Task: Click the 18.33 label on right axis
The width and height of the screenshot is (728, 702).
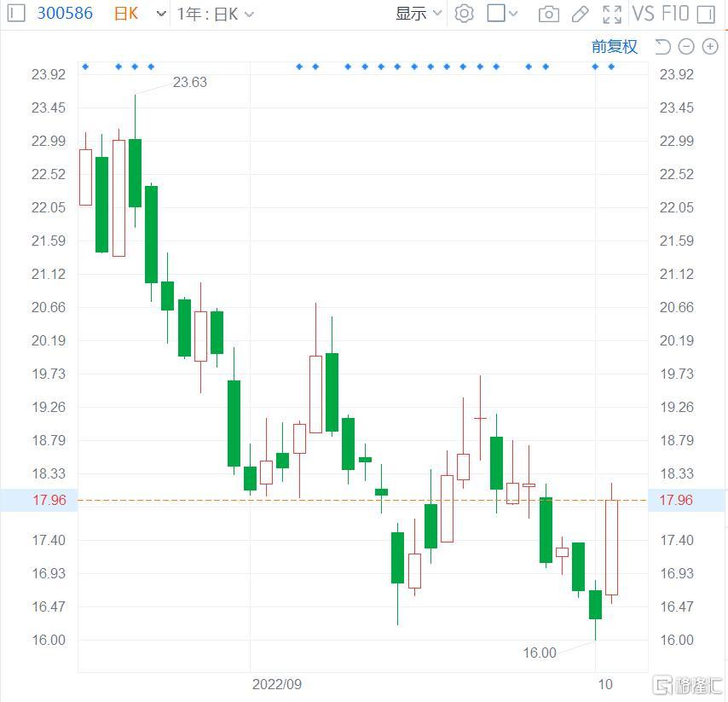Action: pyautogui.click(x=677, y=473)
